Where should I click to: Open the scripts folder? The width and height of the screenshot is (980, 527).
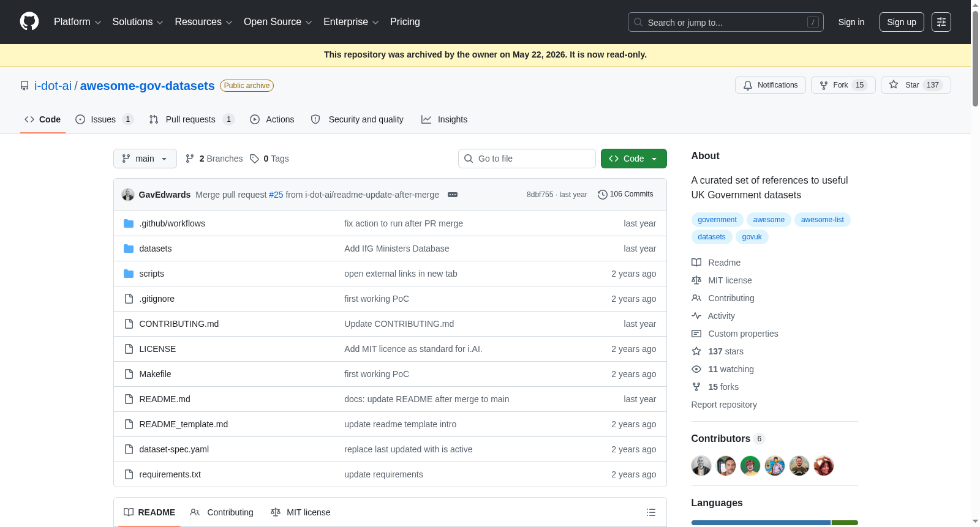pos(152,274)
